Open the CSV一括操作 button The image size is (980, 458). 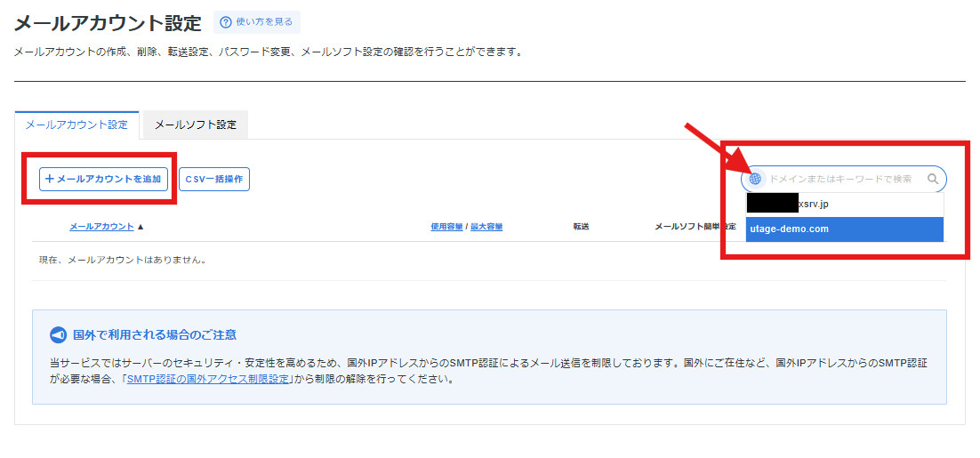pos(214,179)
